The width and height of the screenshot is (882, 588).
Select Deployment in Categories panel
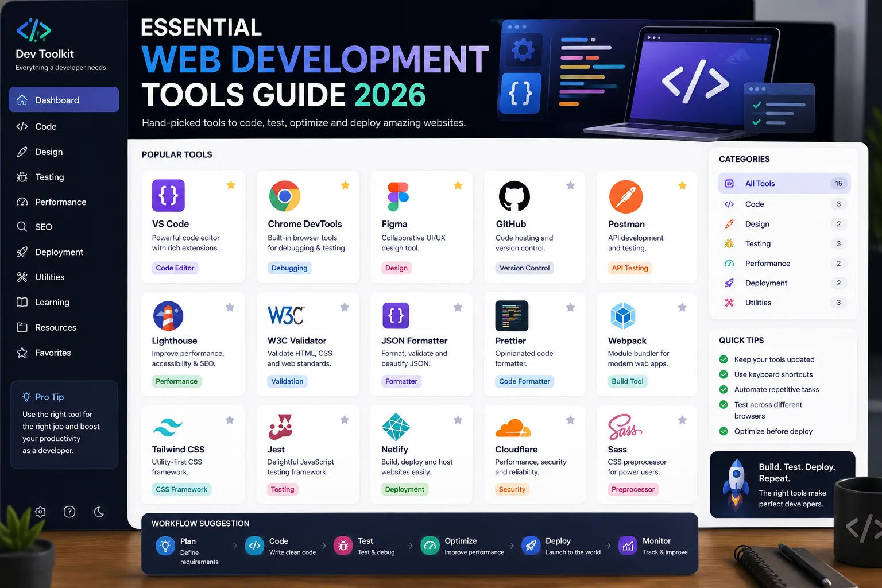(x=784, y=283)
